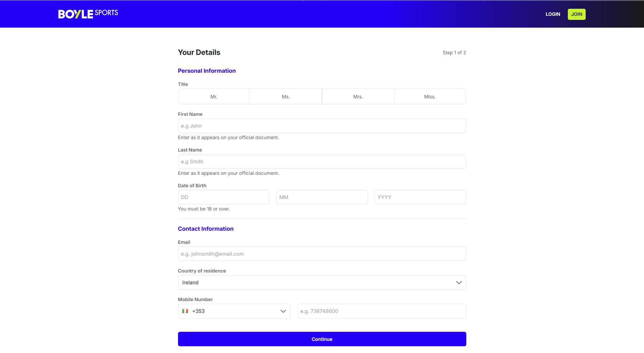The height and width of the screenshot is (353, 644).
Task: Focus the Email input field
Action: pos(322,254)
